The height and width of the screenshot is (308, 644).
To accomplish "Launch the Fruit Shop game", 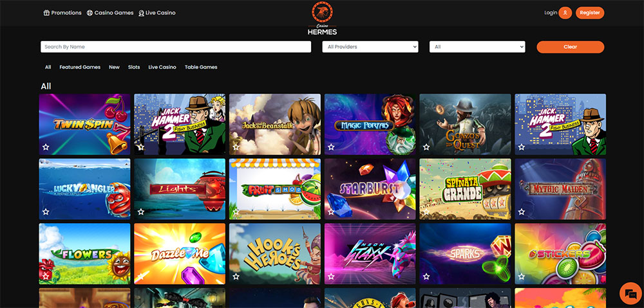I will click(275, 189).
